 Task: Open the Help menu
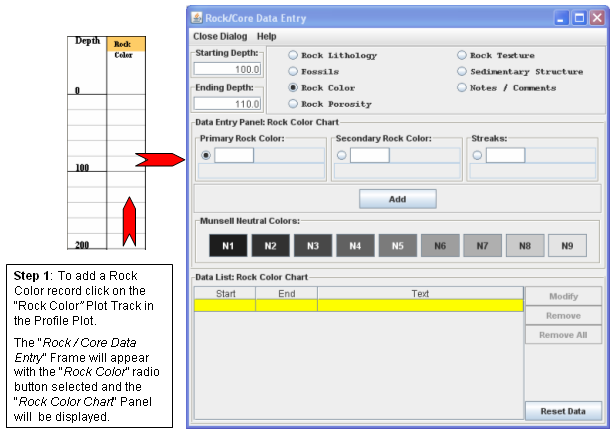[267, 36]
